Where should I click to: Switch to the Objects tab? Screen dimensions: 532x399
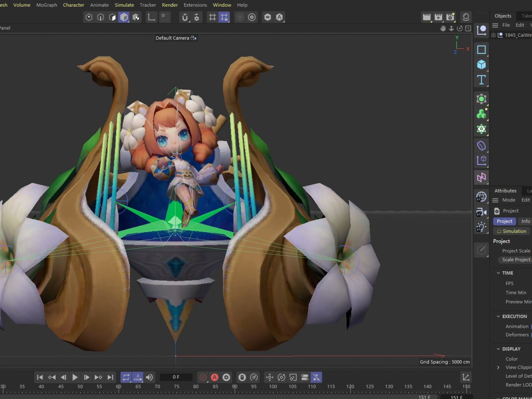pyautogui.click(x=503, y=16)
